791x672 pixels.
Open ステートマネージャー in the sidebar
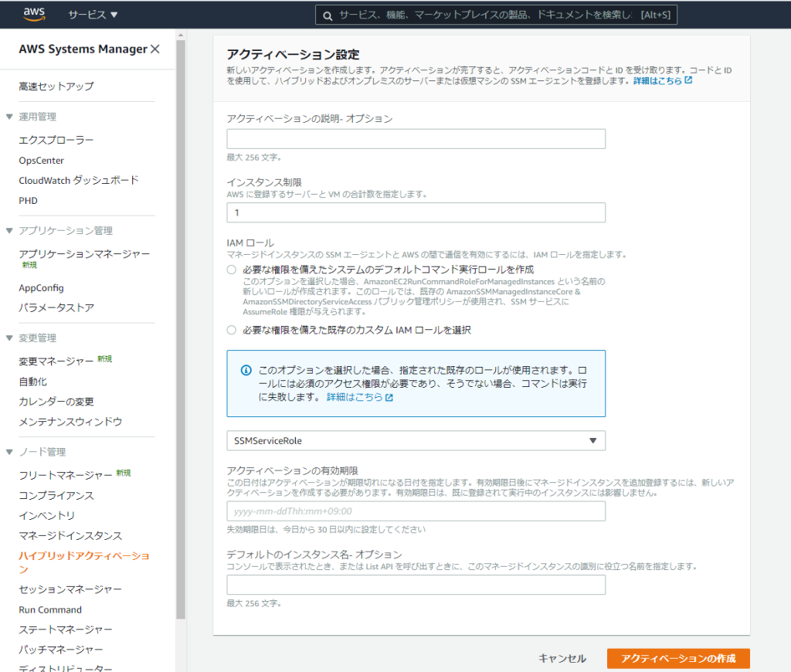[66, 630]
